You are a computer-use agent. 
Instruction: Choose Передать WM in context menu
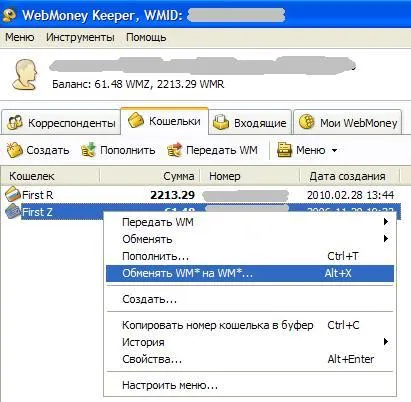point(250,222)
